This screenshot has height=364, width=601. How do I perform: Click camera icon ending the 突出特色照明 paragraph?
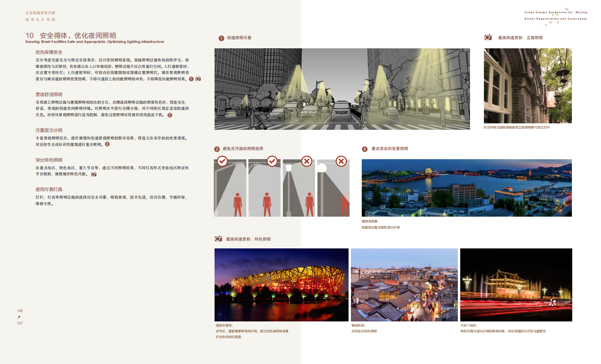[x=94, y=174]
